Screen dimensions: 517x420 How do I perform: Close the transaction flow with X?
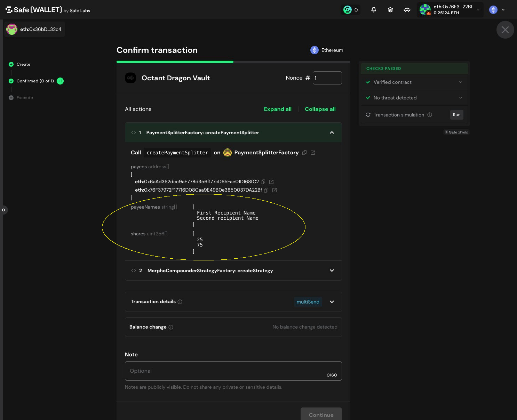click(x=505, y=30)
